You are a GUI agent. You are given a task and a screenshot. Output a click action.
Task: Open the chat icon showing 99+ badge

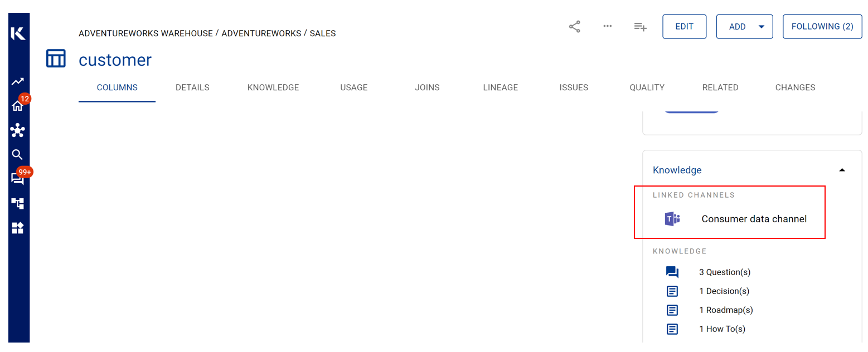point(18,179)
